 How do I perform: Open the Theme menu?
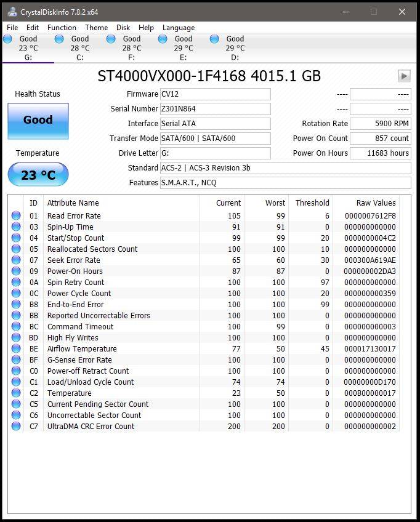[96, 28]
